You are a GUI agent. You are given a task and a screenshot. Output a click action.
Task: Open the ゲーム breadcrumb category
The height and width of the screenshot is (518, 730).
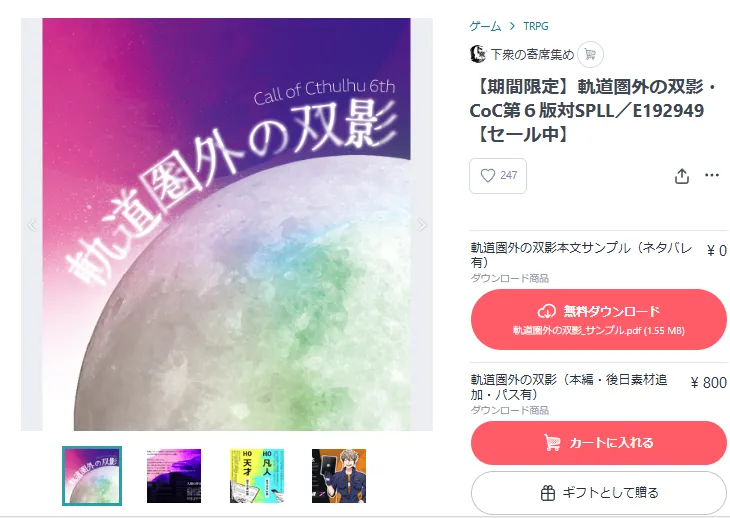tap(485, 26)
